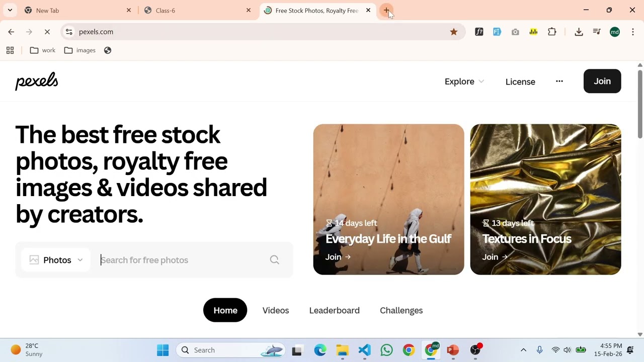Open the work bookmarks folder
Screen dimensions: 644x362
[x=43, y=50]
